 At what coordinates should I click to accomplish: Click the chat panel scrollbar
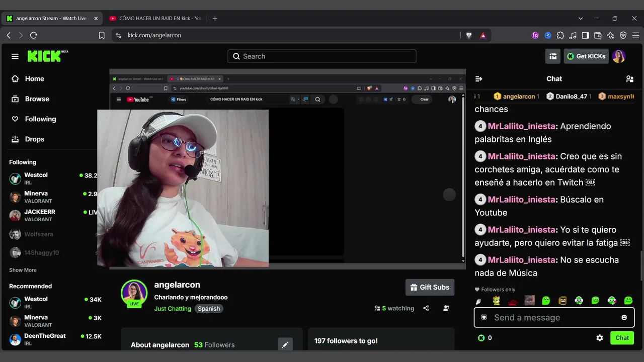coord(641,265)
